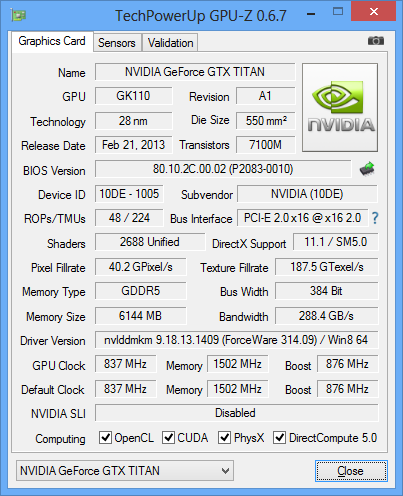This screenshot has height=496, width=403.
Task: Click the Memory Size field 6144 MB
Action: point(141,315)
